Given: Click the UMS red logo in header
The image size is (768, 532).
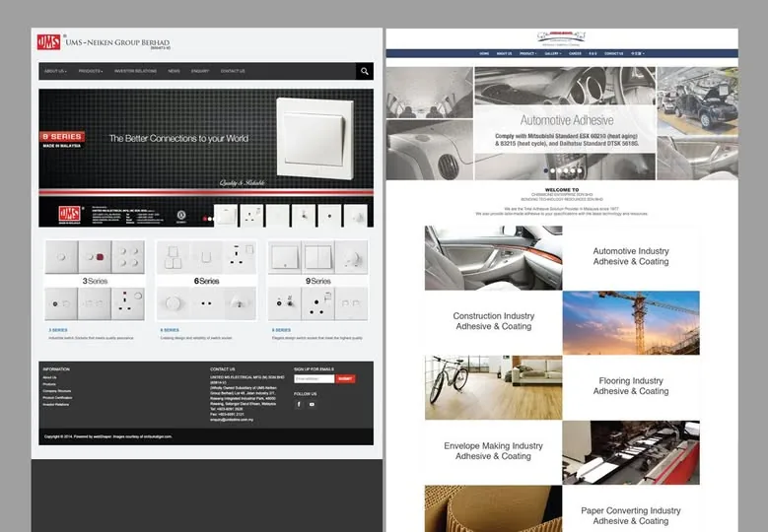Looking at the screenshot, I should click(49, 42).
